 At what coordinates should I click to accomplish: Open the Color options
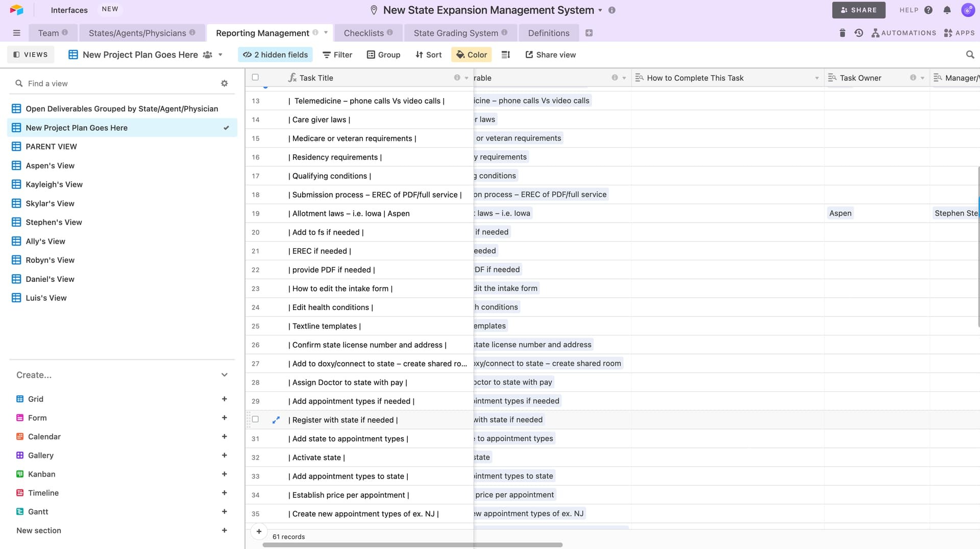pyautogui.click(x=472, y=55)
